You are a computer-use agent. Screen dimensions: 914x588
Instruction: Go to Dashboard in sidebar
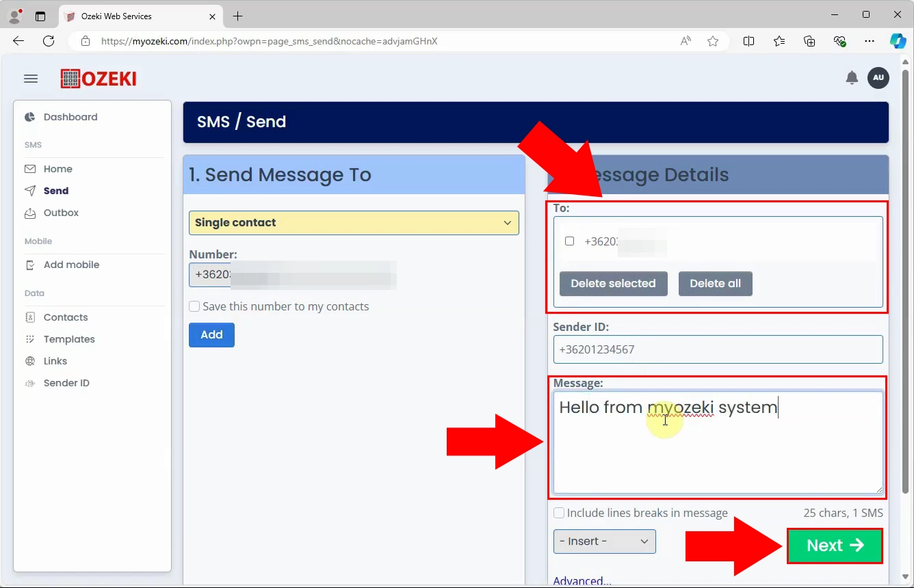[70, 117]
